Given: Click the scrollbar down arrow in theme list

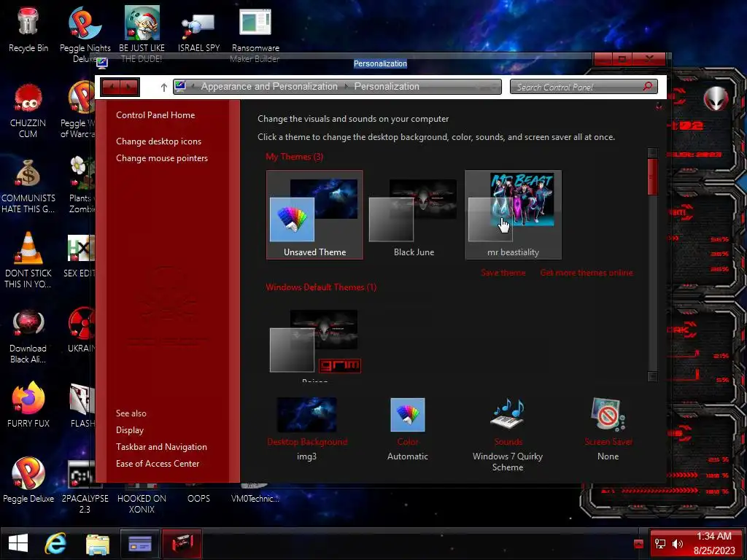Looking at the screenshot, I should pos(652,376).
